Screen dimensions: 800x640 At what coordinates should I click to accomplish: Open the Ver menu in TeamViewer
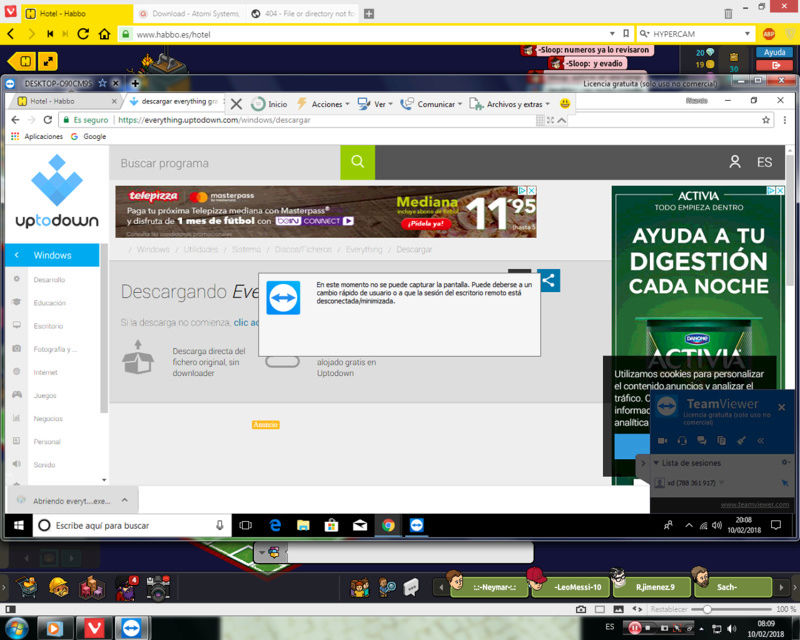click(x=375, y=104)
